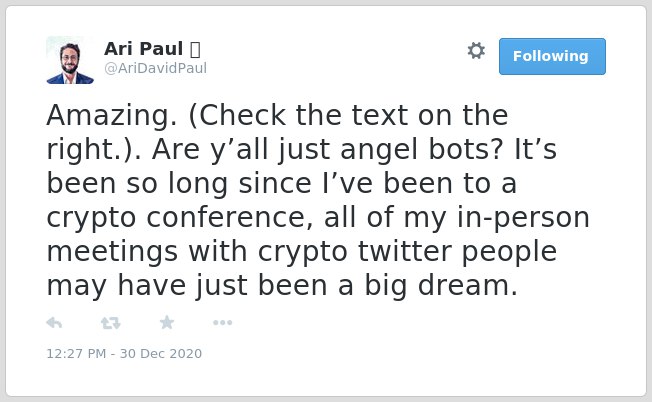Screen dimensions: 652x402
Task: Open the more options ellipsis icon
Action: pyautogui.click(x=222, y=323)
